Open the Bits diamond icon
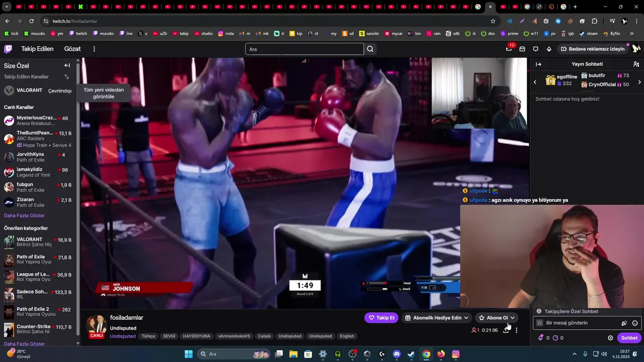644x362 pixels. pos(549,49)
